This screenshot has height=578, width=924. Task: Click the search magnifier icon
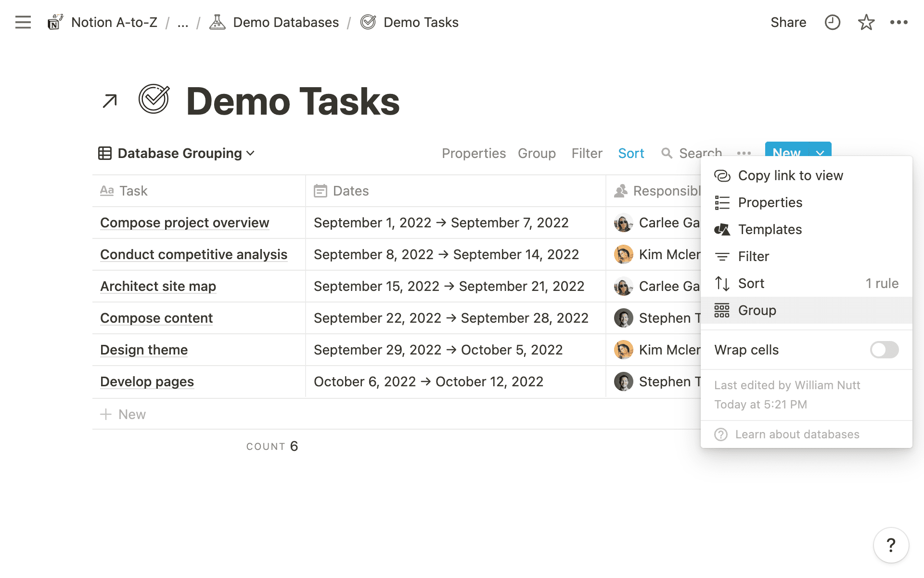point(667,153)
